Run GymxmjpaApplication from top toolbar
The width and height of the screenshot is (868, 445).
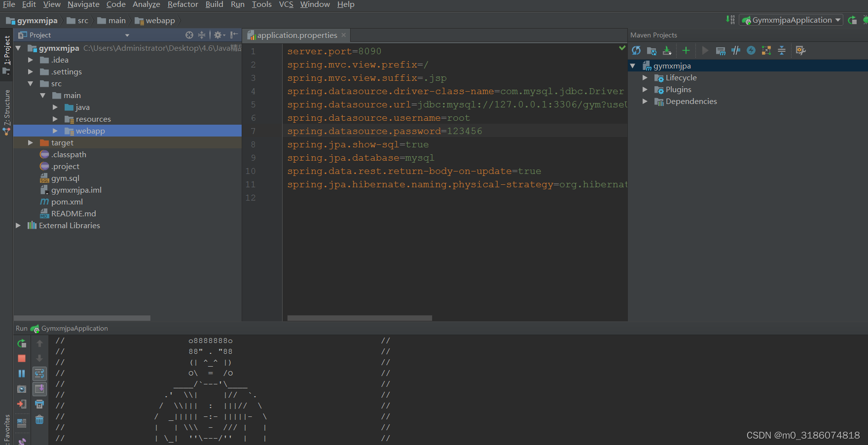point(852,20)
